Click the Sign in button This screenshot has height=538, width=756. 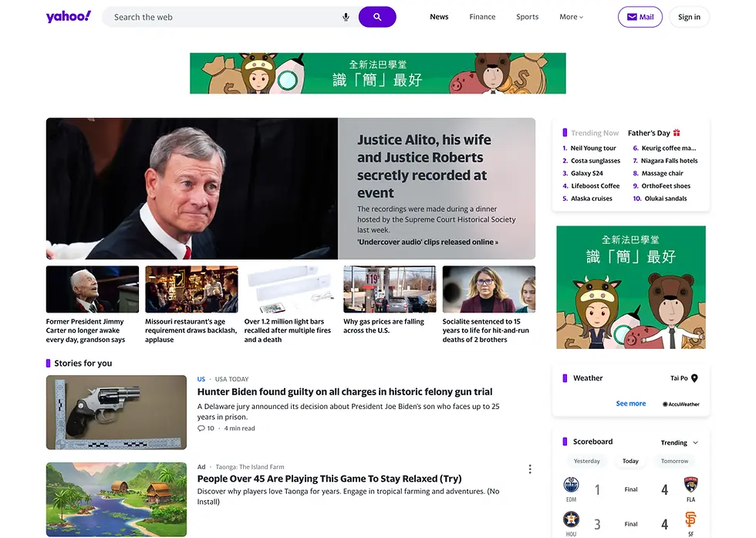(x=689, y=17)
